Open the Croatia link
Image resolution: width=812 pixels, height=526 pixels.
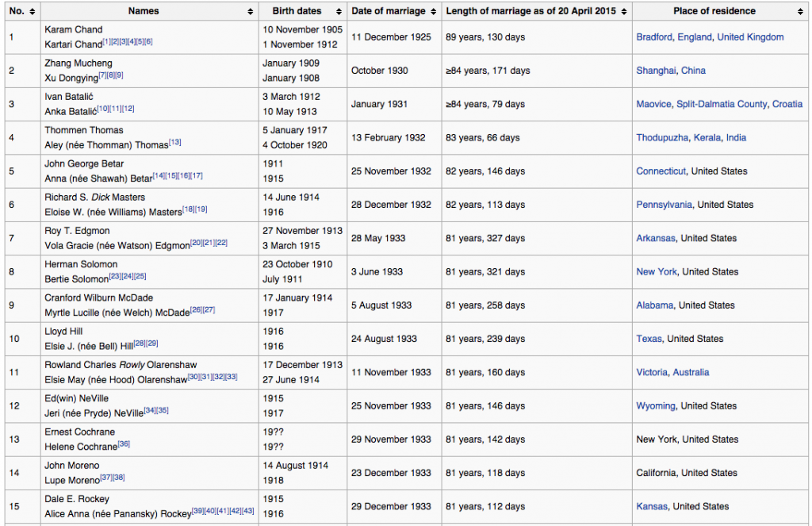[787, 104]
